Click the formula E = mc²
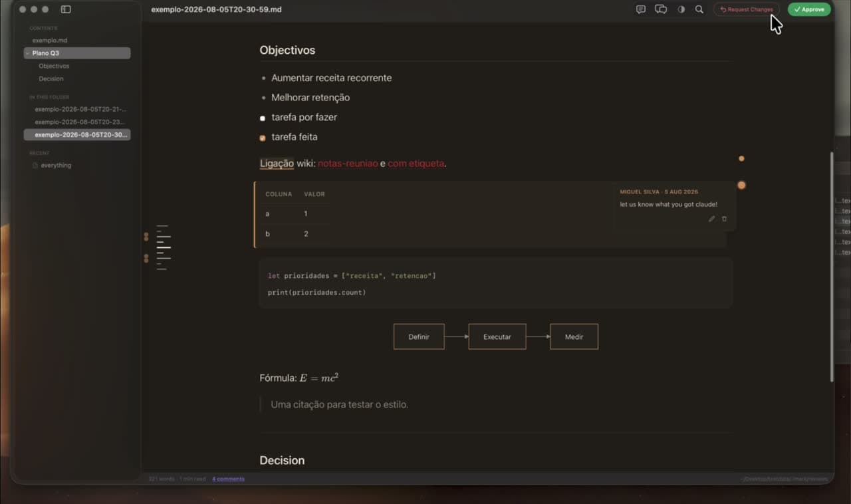851x504 pixels. [x=318, y=378]
